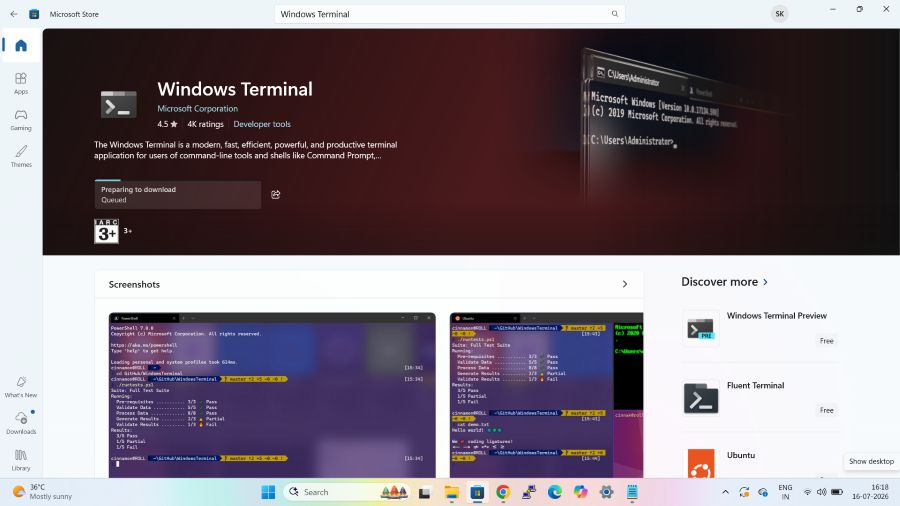The height and width of the screenshot is (506, 900).
Task: Open Microsoft Corporation publisher link
Action: tap(197, 108)
